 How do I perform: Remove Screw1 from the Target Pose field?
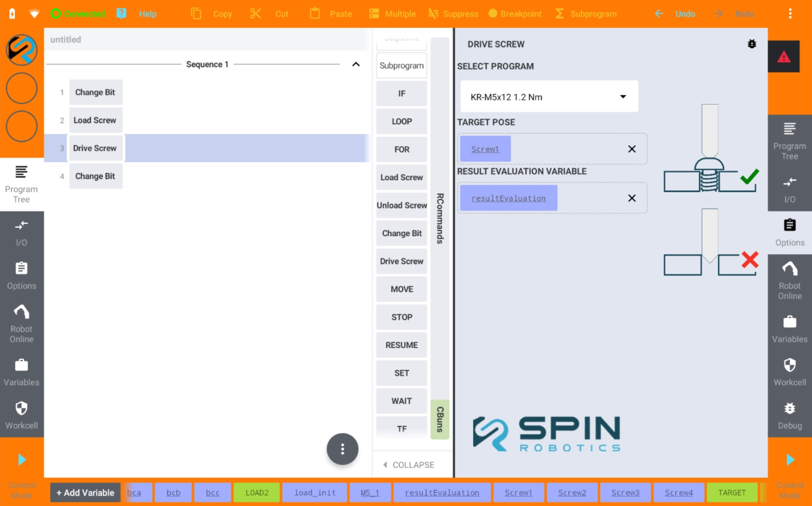[632, 149]
